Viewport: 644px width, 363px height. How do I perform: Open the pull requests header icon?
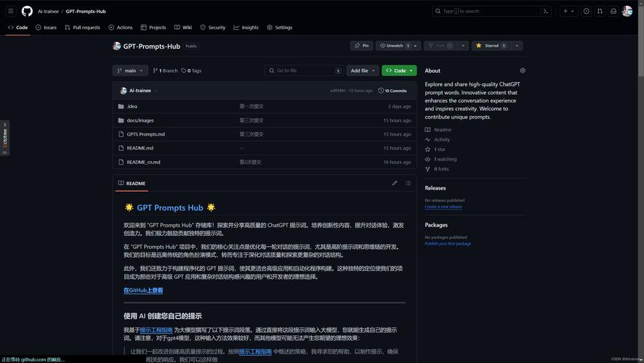click(600, 11)
